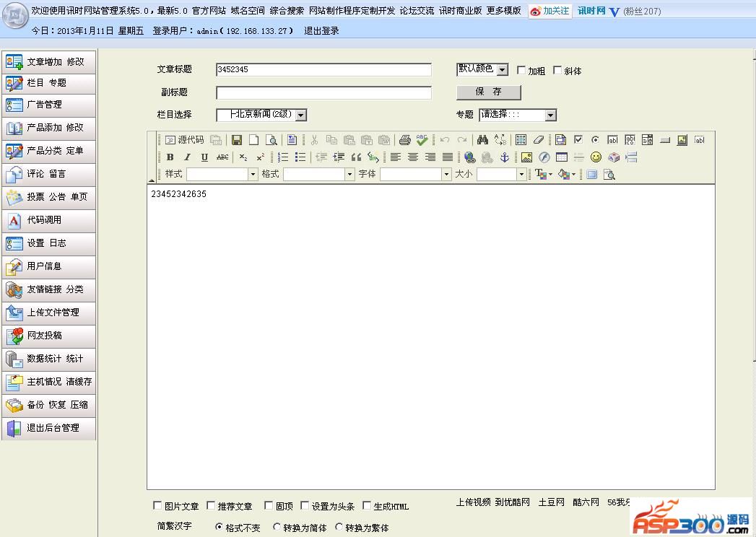Click the Print icon in editor toolbar
The image size is (756, 537).
click(404, 140)
